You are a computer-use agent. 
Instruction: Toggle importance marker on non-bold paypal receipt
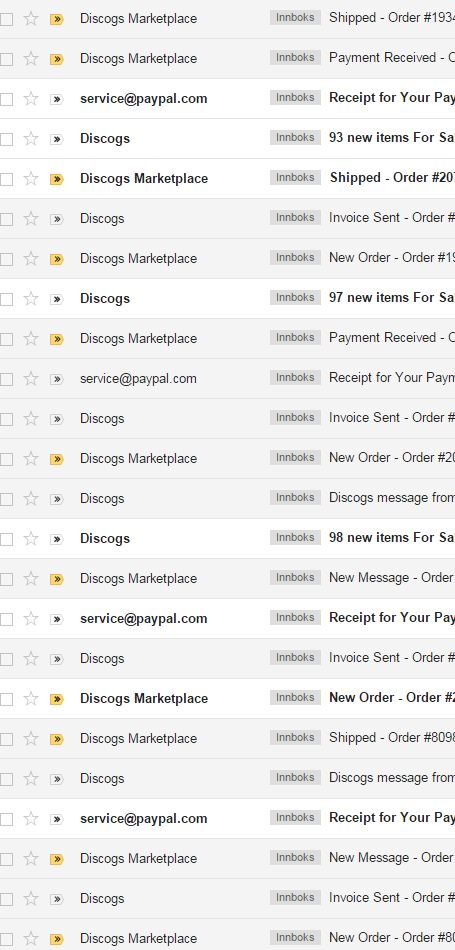tap(56, 379)
